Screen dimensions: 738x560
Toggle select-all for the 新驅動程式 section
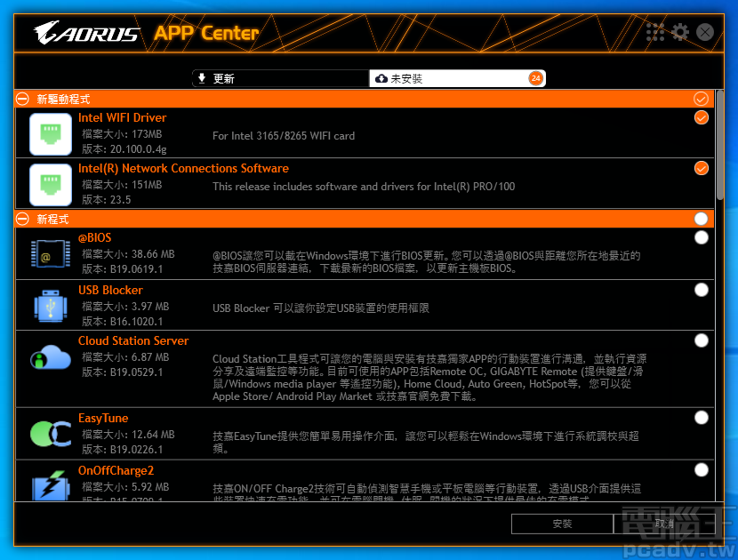coord(701,99)
